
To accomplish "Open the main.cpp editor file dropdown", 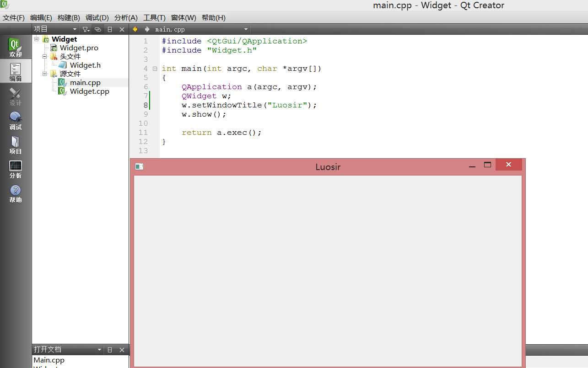I will click(201, 29).
